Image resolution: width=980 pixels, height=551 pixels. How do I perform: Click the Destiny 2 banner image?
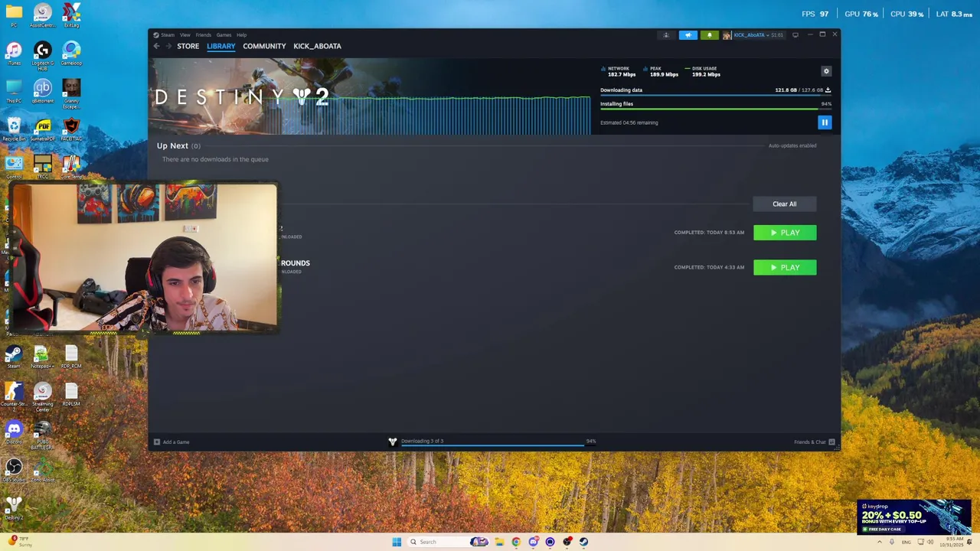pos(370,96)
